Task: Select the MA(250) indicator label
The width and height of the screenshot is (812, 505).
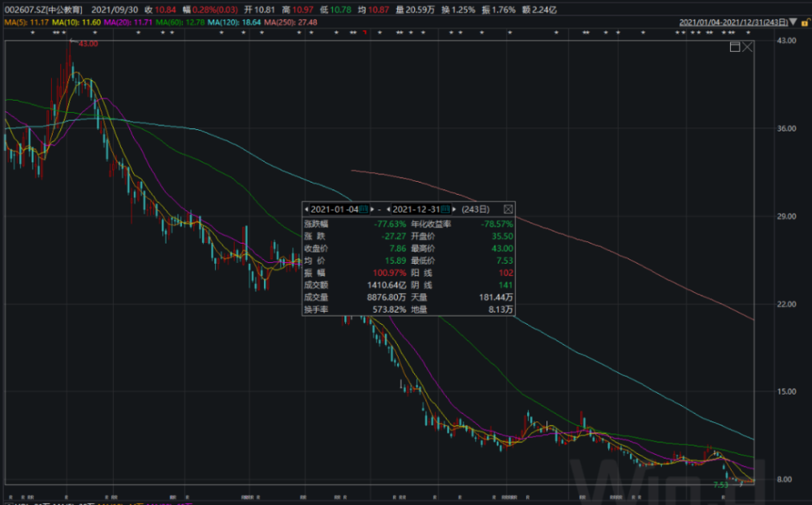Action: click(291, 22)
